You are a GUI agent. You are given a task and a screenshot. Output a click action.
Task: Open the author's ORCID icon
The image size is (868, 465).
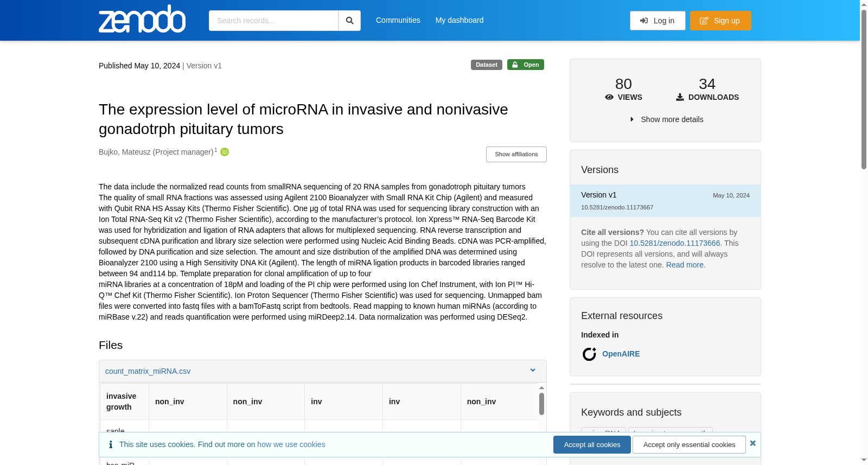click(225, 152)
